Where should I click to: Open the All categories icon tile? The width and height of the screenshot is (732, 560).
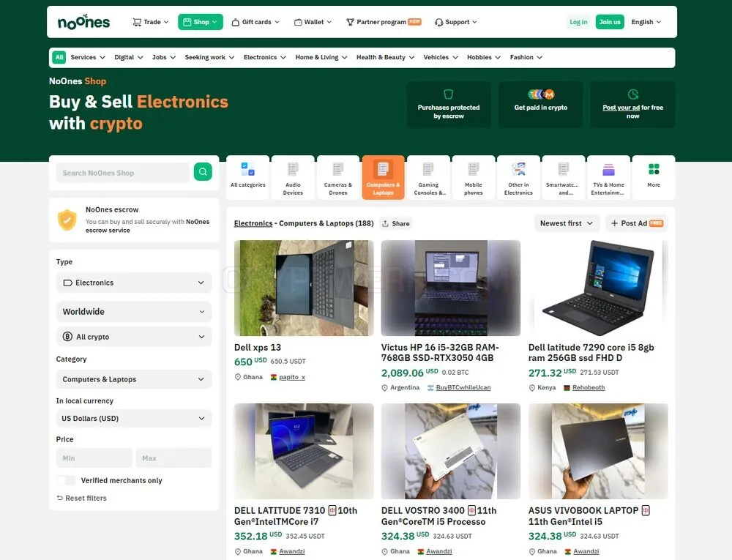(248, 177)
